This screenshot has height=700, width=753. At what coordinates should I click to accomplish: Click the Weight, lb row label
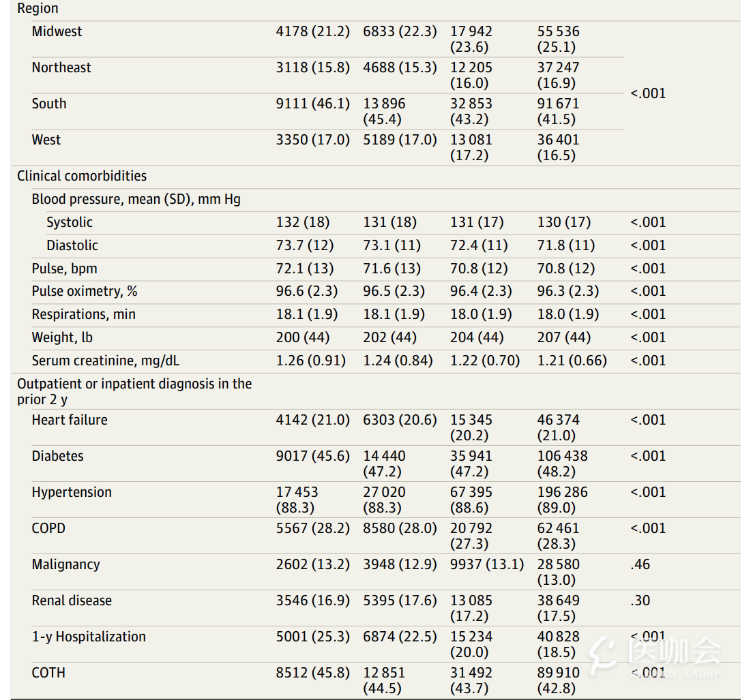coord(62,337)
